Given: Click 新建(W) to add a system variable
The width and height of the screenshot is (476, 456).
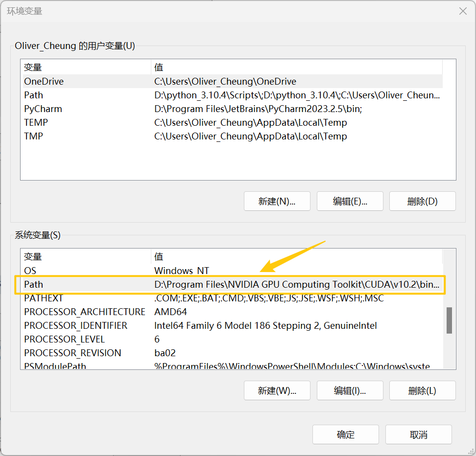Looking at the screenshot, I should pos(277,390).
